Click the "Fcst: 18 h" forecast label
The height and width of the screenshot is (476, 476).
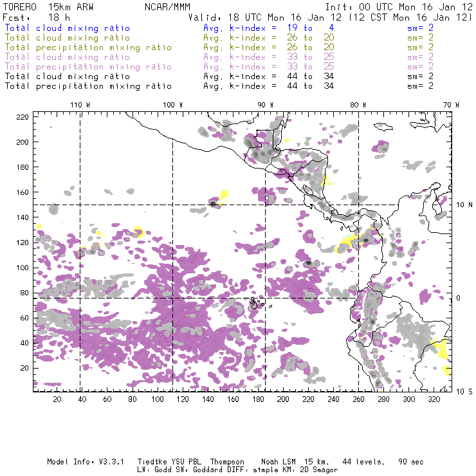click(37, 17)
